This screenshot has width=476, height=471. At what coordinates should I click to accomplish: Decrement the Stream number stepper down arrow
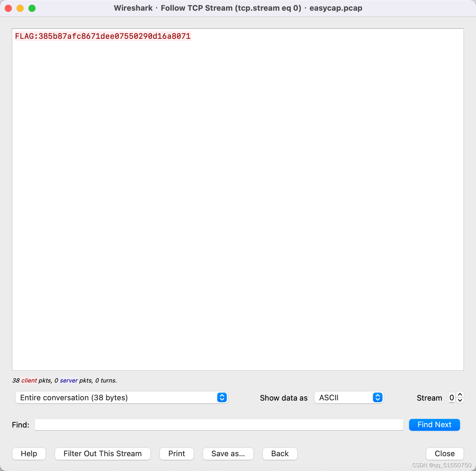coord(460,400)
